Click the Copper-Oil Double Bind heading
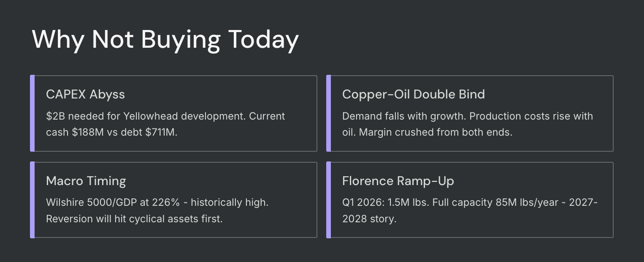Viewport: 644px width, 262px height. [x=414, y=94]
